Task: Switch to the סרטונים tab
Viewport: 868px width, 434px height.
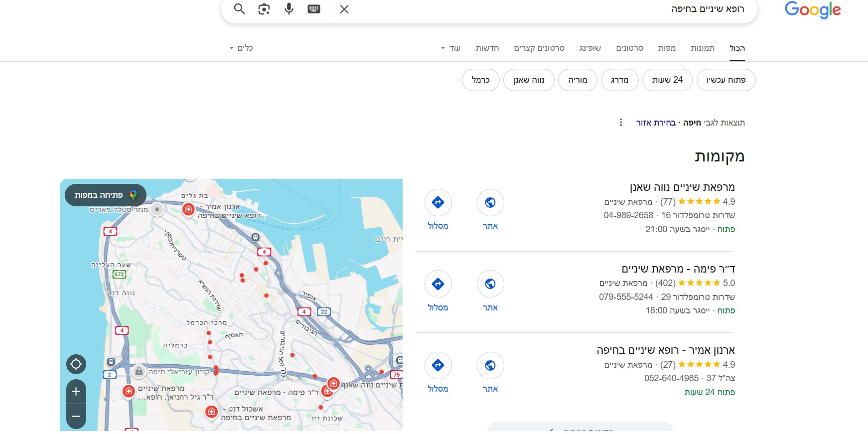Action: click(x=630, y=48)
